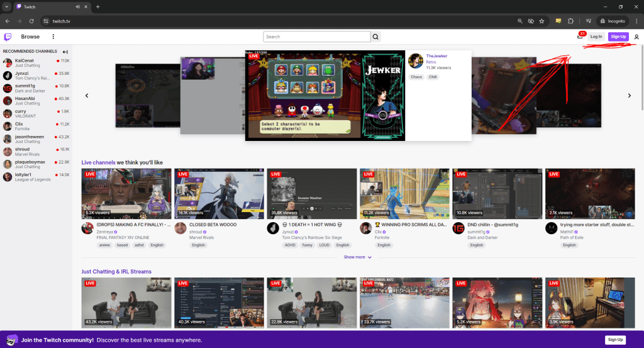Bookmark this page with the star icon

click(x=541, y=21)
